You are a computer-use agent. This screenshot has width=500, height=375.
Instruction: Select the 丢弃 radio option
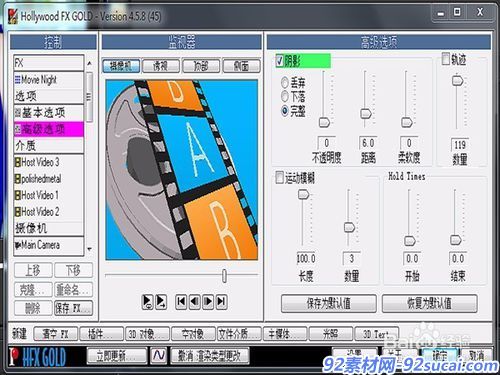285,82
